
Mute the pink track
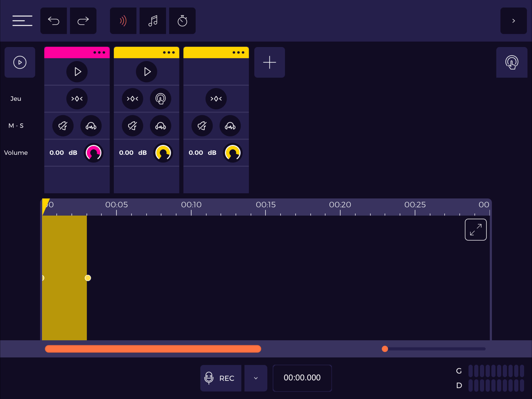63,126
